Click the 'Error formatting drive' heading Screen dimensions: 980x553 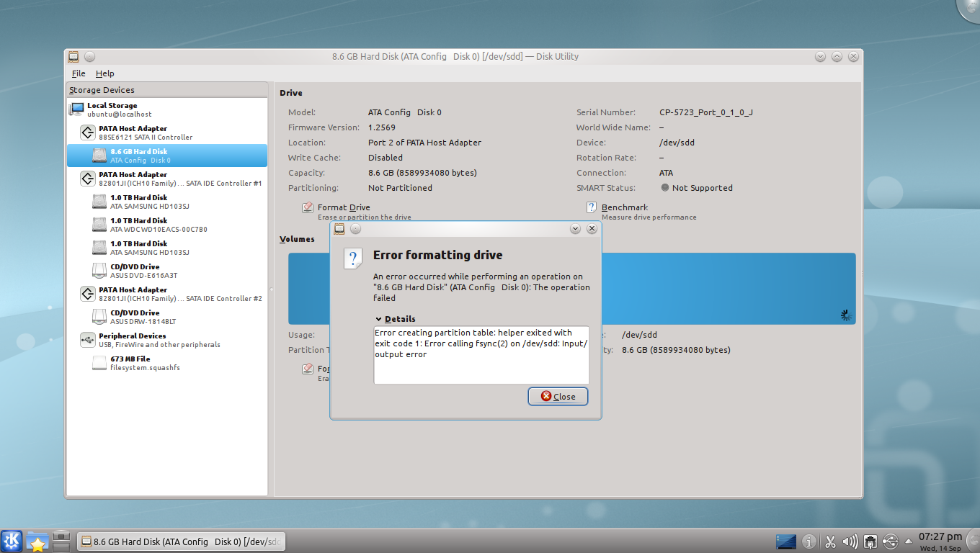(438, 255)
